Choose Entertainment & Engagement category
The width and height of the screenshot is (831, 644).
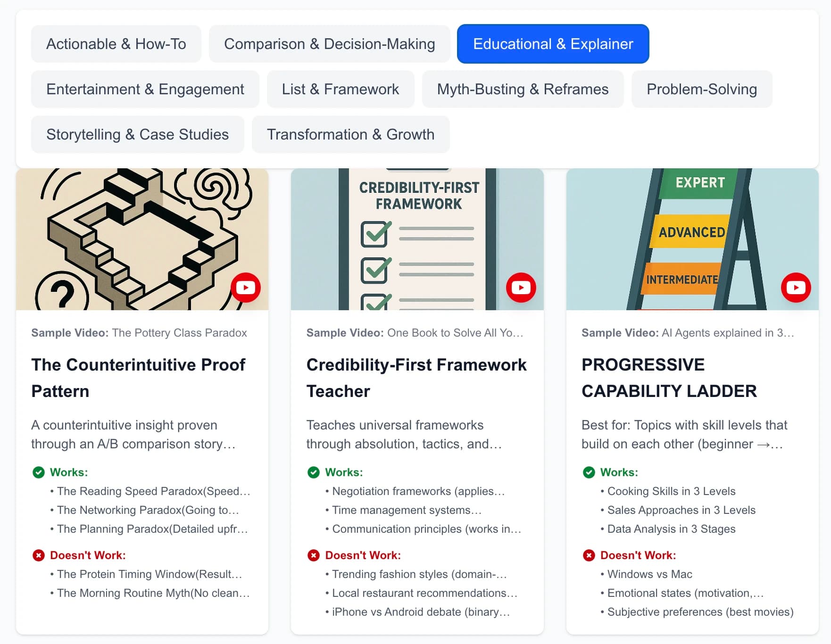click(x=145, y=89)
